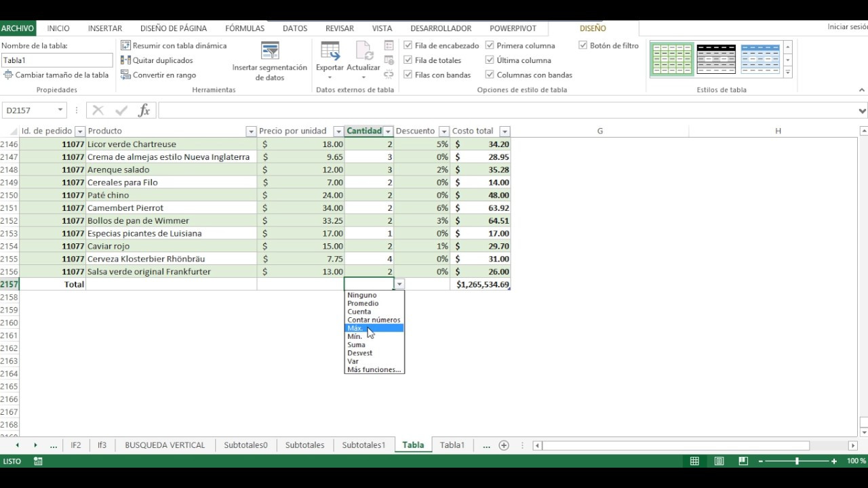The height and width of the screenshot is (488, 868).
Task: Expand the Producto column filter
Action: click(x=251, y=131)
